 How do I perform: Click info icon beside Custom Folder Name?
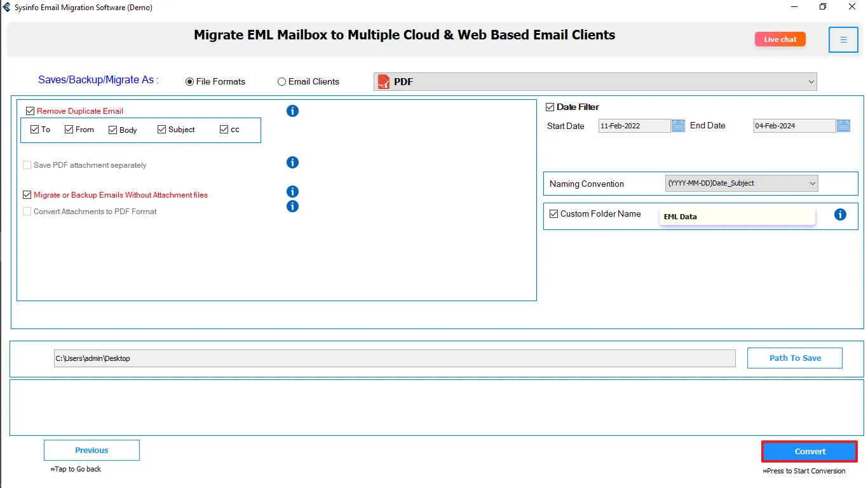840,215
